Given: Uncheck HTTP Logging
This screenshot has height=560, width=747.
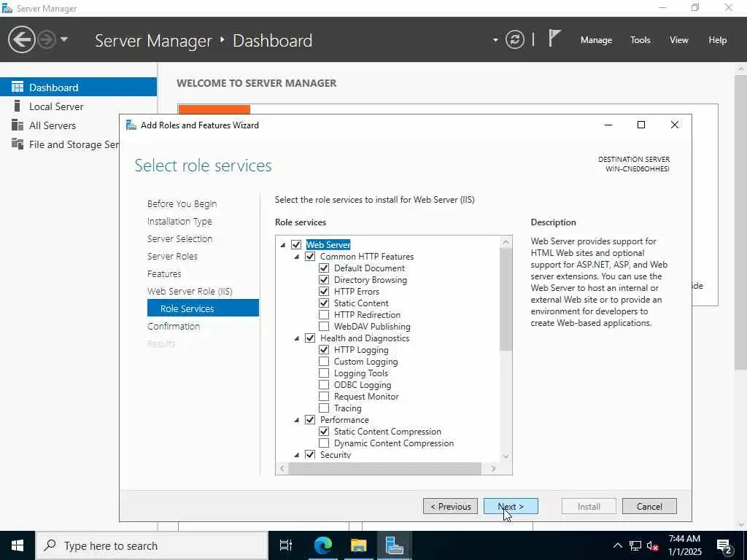Looking at the screenshot, I should point(324,349).
